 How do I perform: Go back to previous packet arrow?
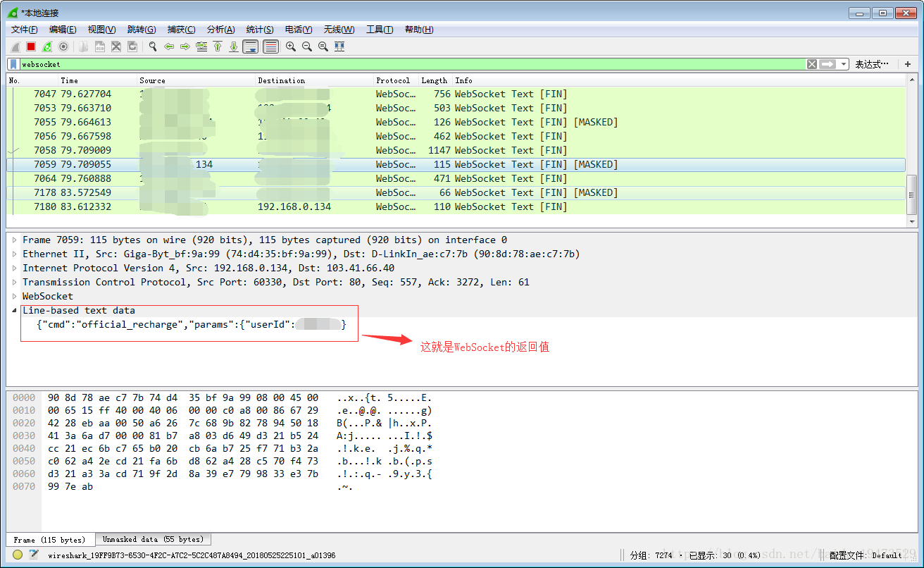tap(169, 47)
